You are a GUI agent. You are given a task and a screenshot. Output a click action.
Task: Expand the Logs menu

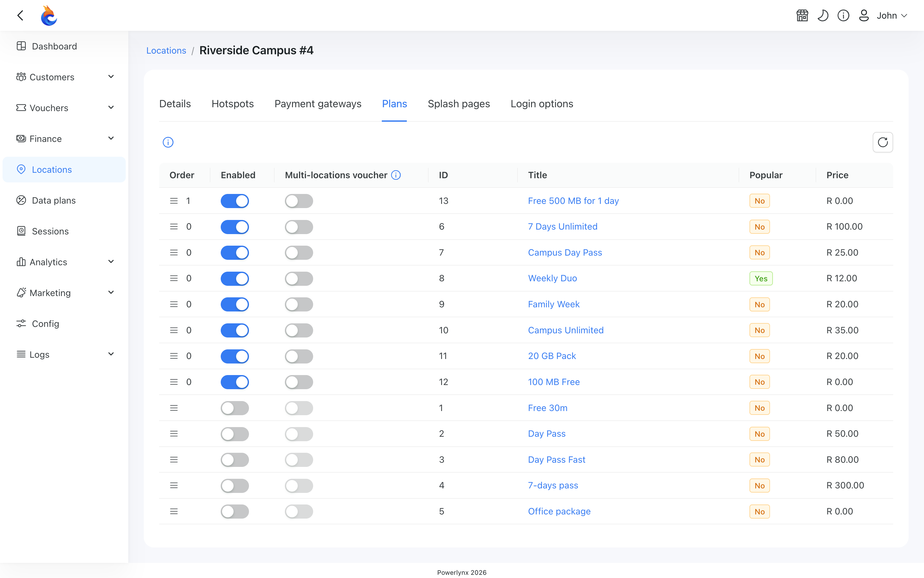[x=64, y=355]
